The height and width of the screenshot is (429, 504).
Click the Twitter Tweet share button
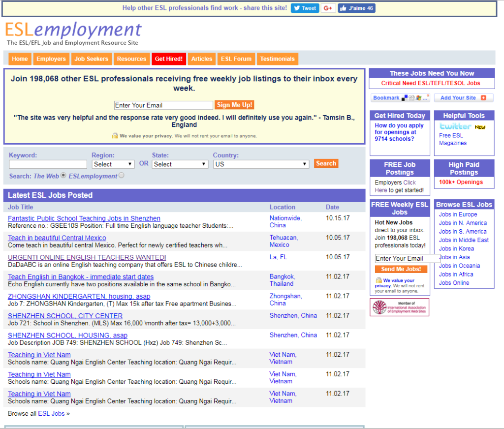[305, 8]
